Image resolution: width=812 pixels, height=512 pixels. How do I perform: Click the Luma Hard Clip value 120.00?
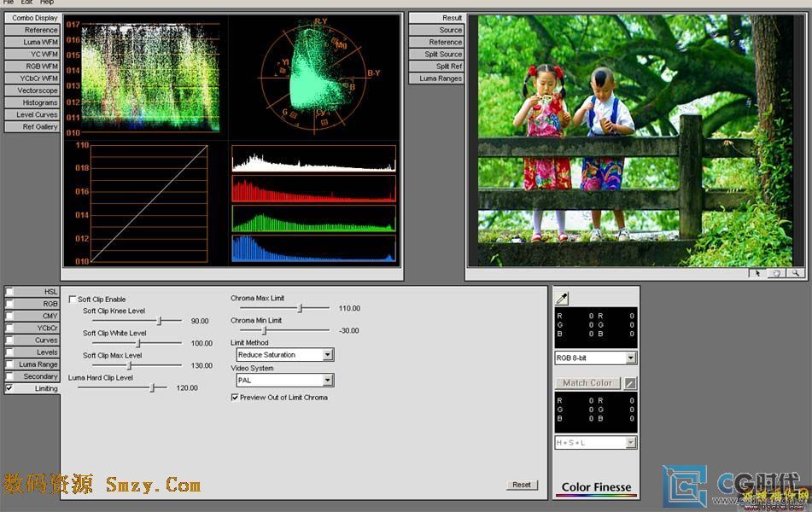pos(187,387)
